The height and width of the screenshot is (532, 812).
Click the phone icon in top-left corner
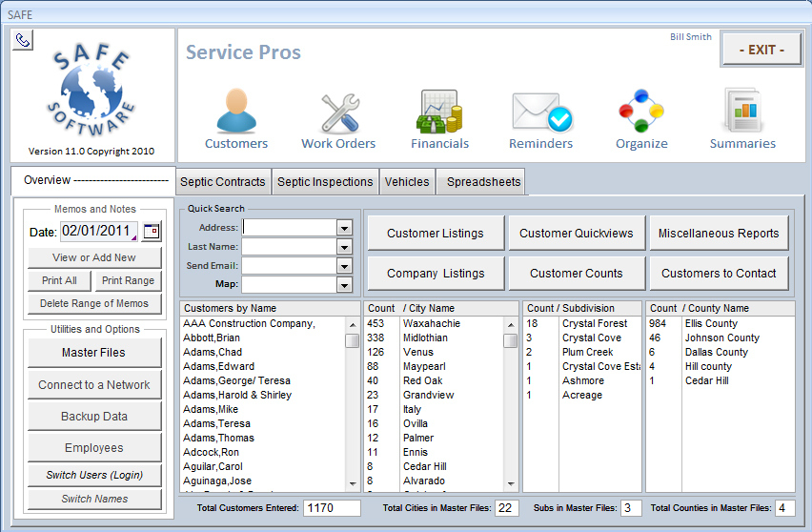click(23, 40)
